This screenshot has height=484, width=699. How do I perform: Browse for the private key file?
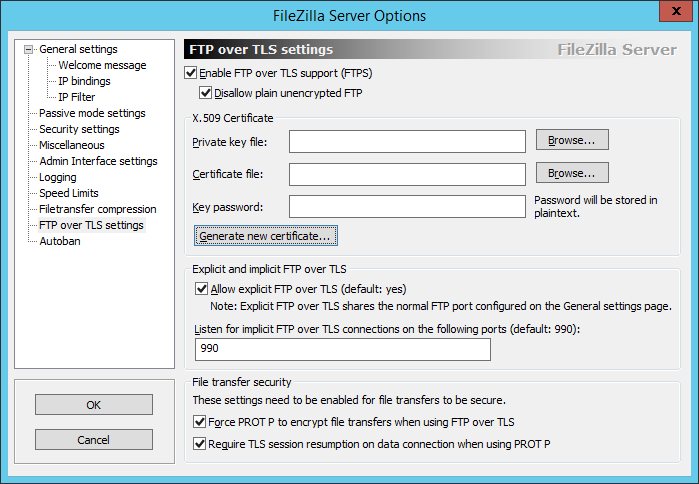(572, 140)
